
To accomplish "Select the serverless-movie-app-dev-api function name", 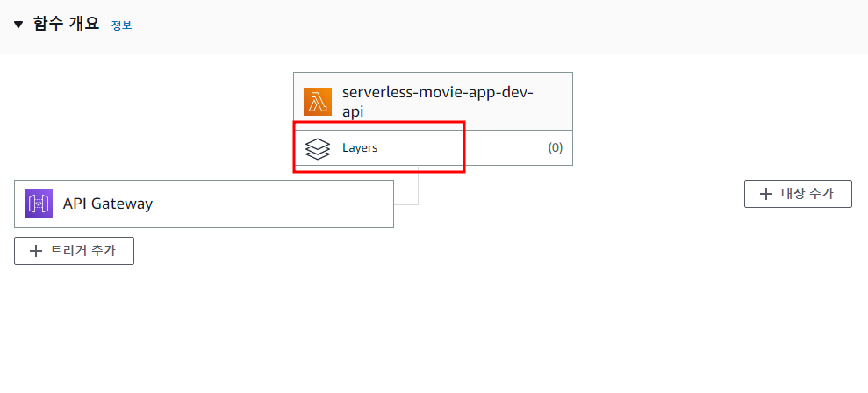I will pyautogui.click(x=437, y=101).
